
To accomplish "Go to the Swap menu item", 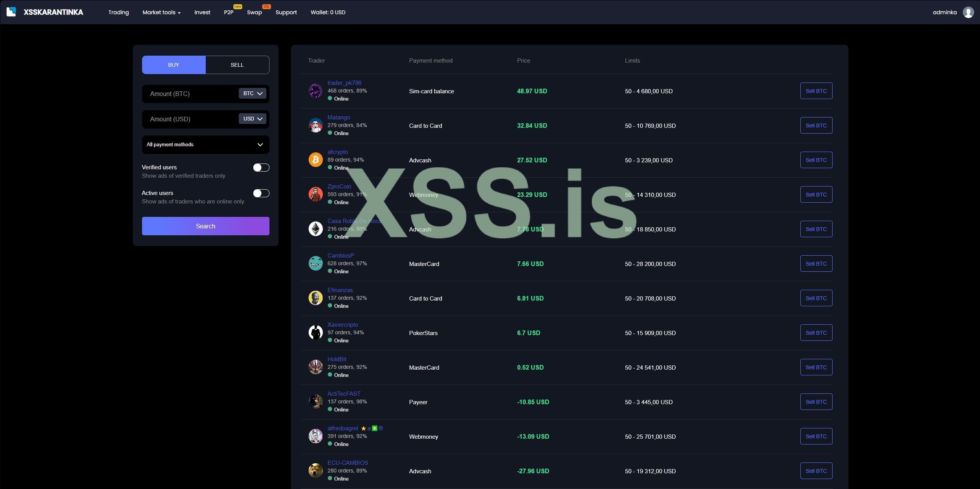I will coord(254,12).
